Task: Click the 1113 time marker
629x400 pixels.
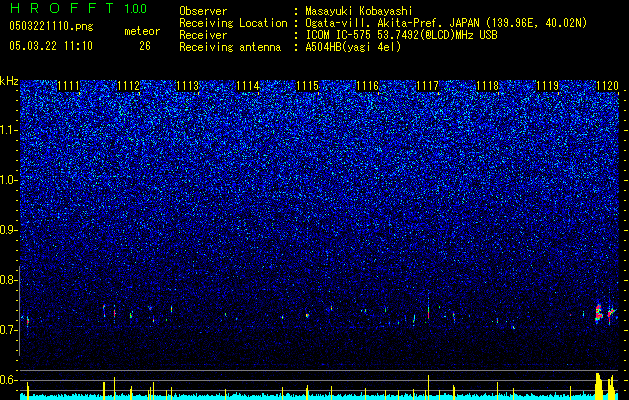Action: tap(188, 86)
